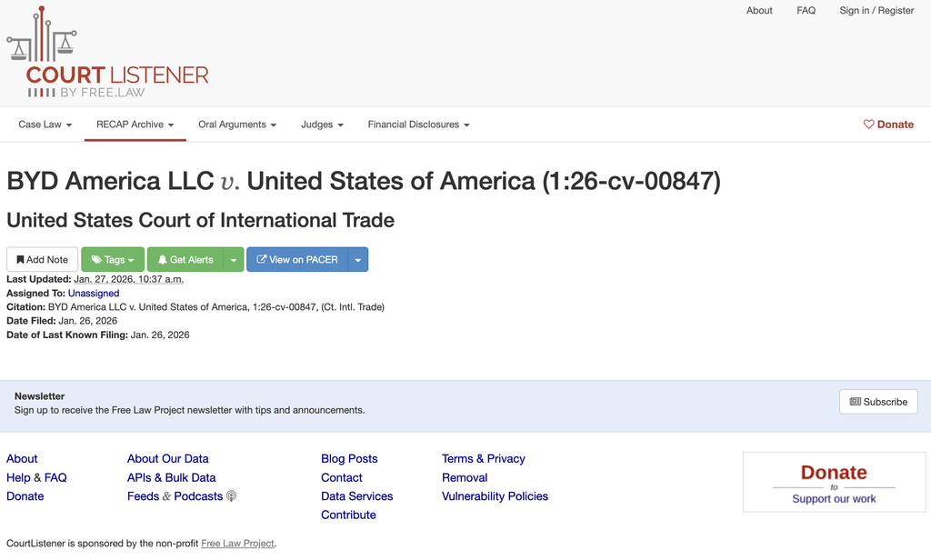Expand the Get Alerts dropdown caret
Image resolution: width=931 pixels, height=560 pixels.
pyautogui.click(x=234, y=260)
